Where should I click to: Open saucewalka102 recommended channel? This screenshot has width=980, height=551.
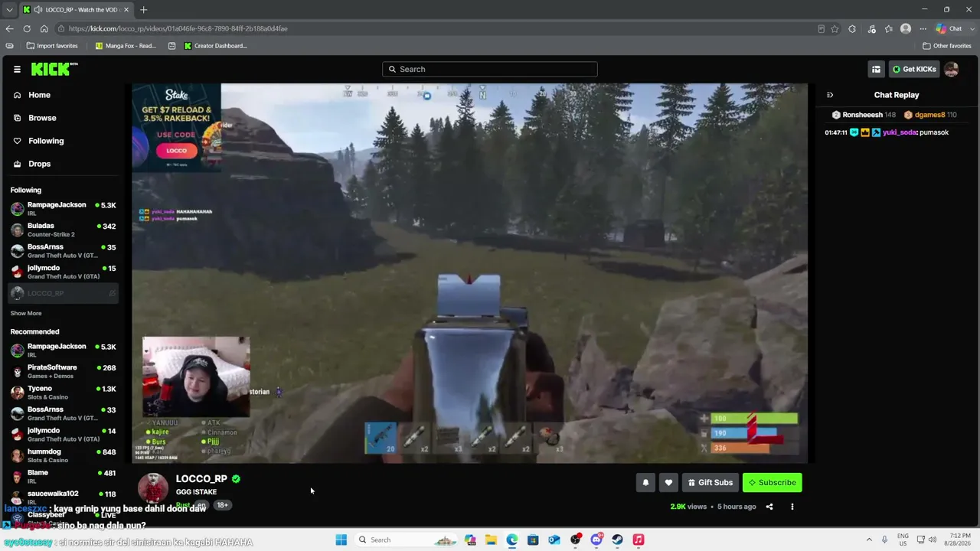point(64,497)
